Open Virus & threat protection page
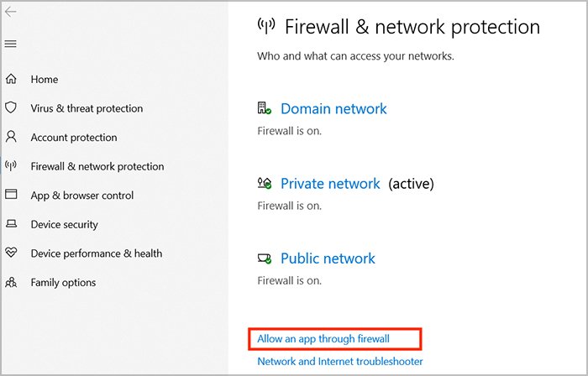588x376 pixels. pos(87,108)
